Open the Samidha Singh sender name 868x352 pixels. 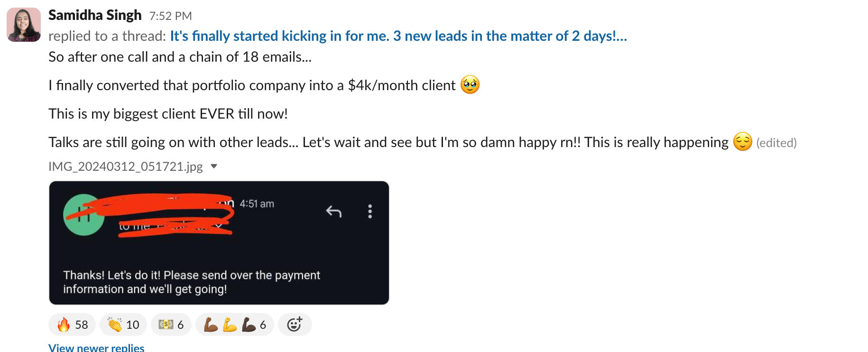[x=95, y=15]
